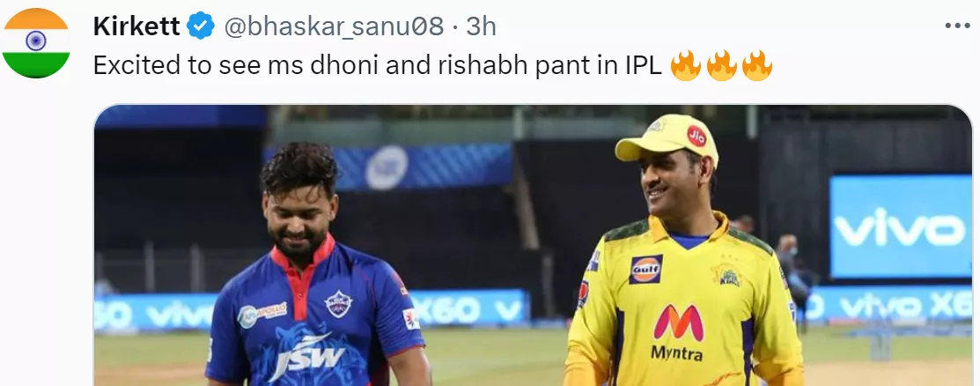Open the Kirkett display name profile link

click(x=136, y=26)
